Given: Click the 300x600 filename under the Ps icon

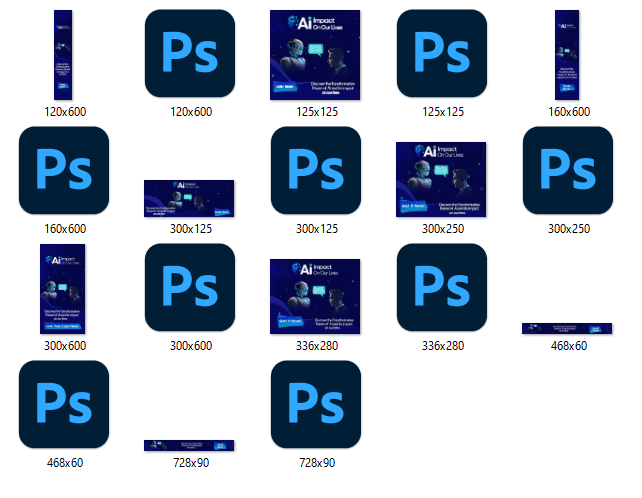Looking at the screenshot, I should [191, 346].
